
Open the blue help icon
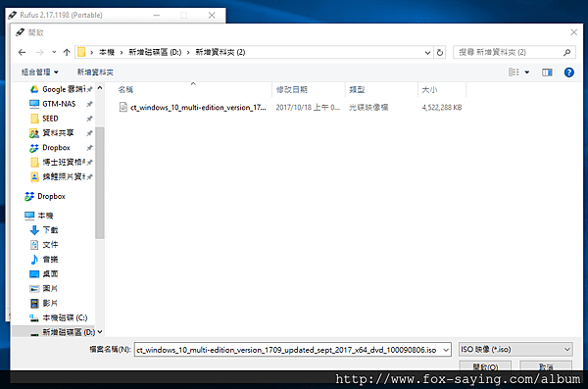(568, 73)
